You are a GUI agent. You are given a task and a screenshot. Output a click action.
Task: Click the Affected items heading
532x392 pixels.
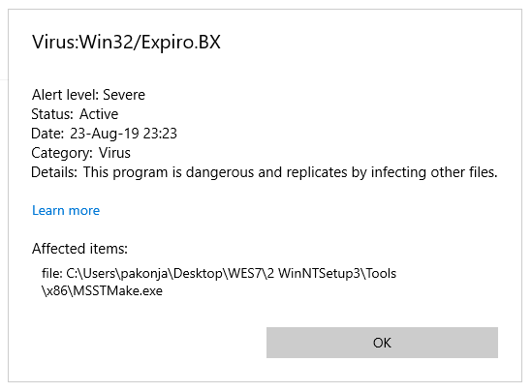tap(79, 249)
